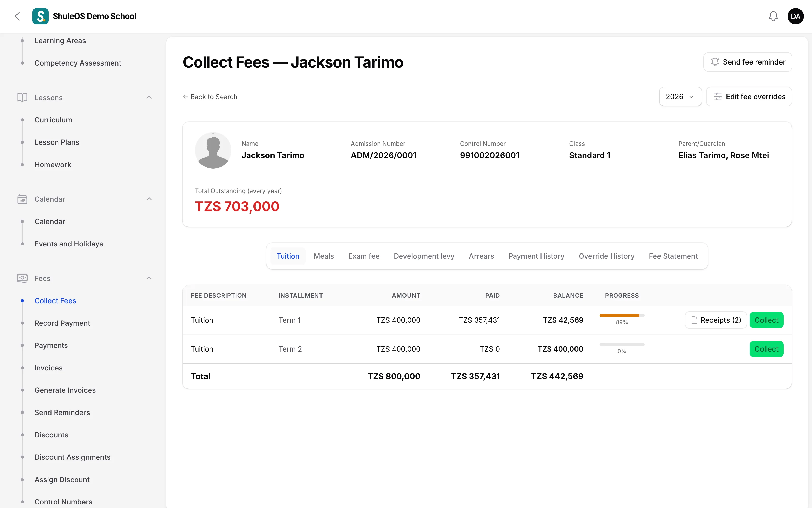Click the BALANCE column header
Viewport: 812px width, 508px height.
[568, 296]
